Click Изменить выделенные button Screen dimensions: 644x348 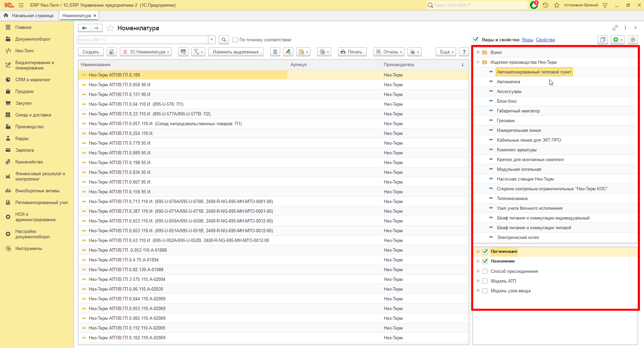coord(236,52)
